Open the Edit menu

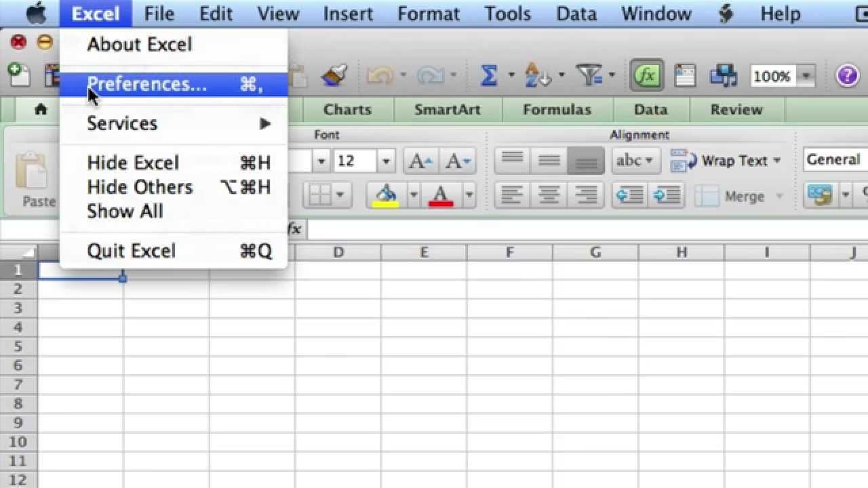pyautogui.click(x=216, y=14)
